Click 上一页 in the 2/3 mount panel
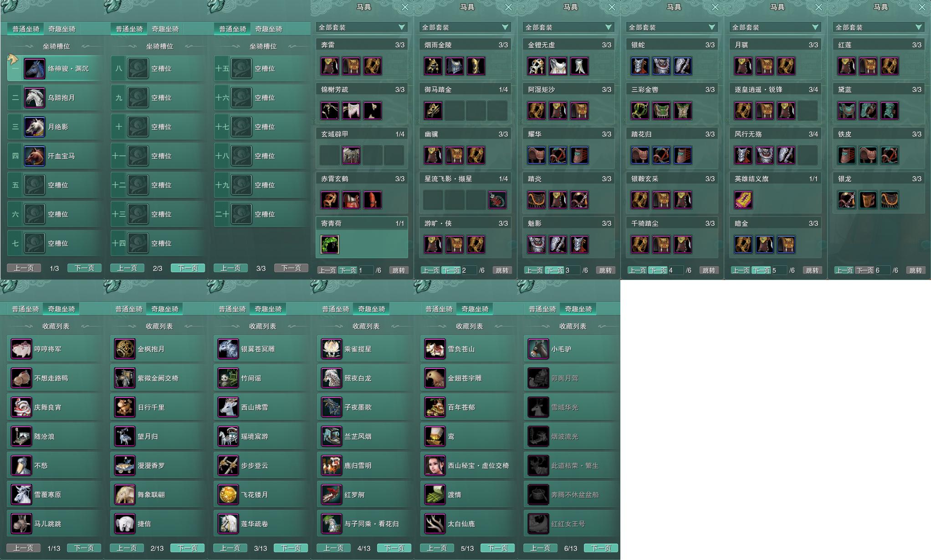 tap(127, 268)
